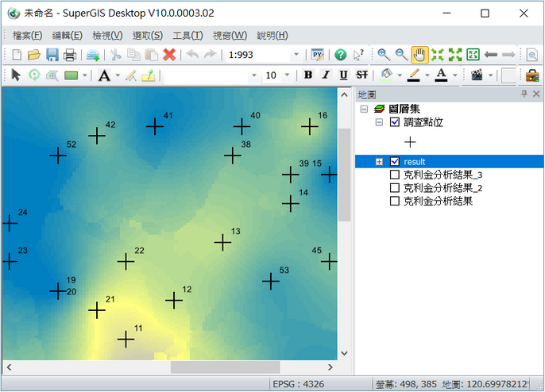Click the Print icon in toolbar
This screenshot has height=392, width=545.
pos(70,55)
